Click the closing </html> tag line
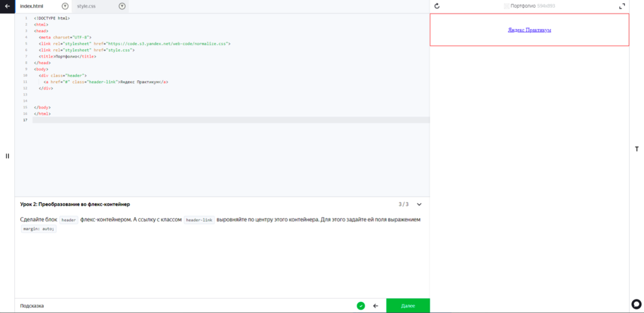 coord(42,114)
